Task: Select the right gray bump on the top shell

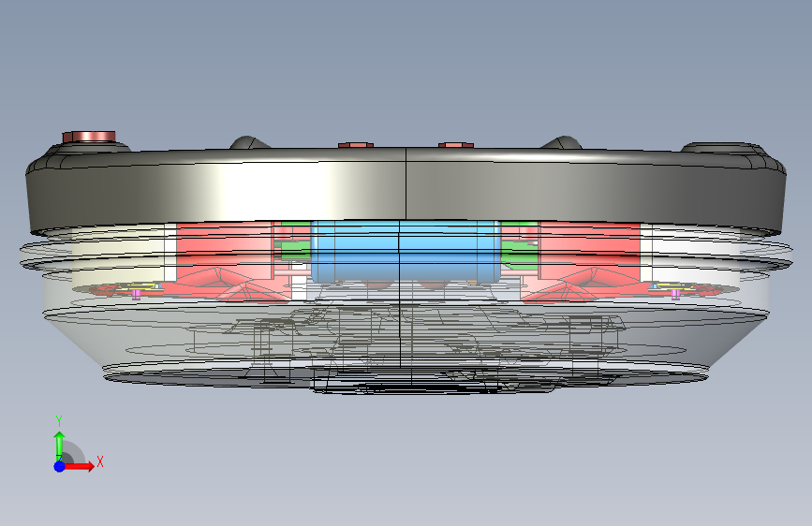Action: pyautogui.click(x=561, y=142)
